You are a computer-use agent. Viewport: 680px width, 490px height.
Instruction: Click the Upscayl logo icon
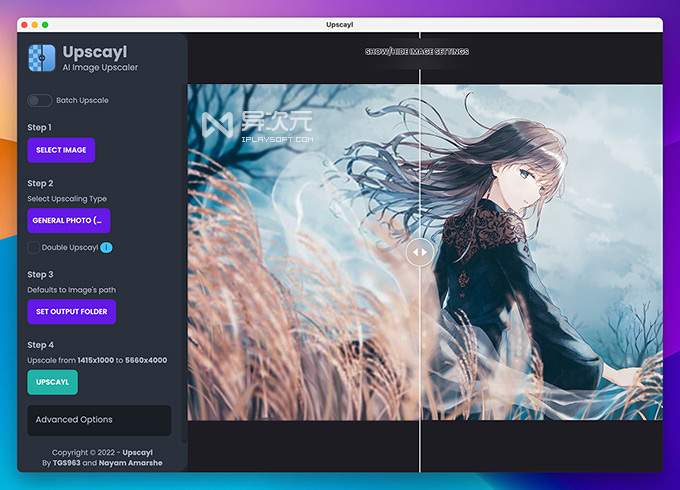point(42,58)
